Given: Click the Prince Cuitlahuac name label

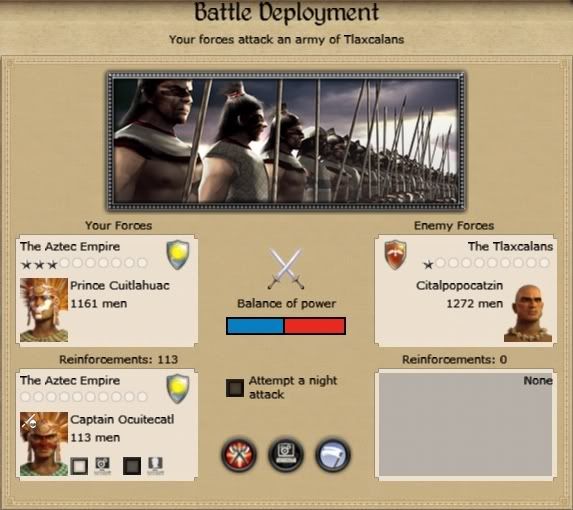Looking at the screenshot, I should point(120,285).
